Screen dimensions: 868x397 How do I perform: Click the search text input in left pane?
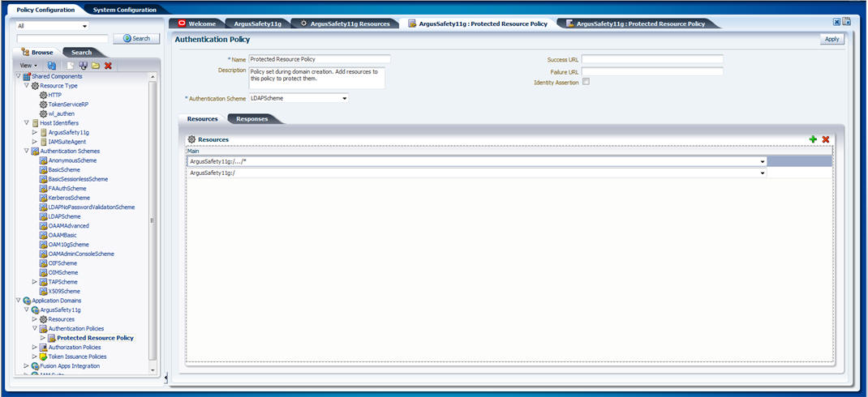point(62,39)
